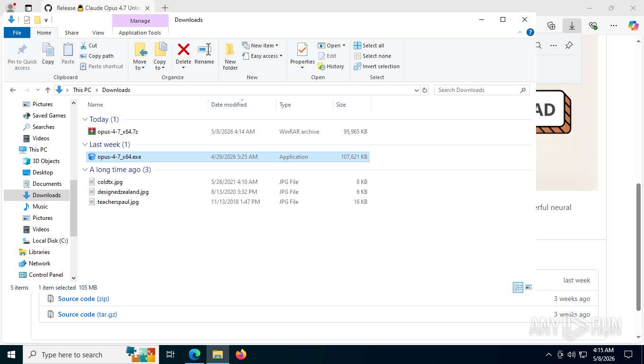644x364 pixels.
Task: Click the Search Downloads field
Action: [x=482, y=90]
